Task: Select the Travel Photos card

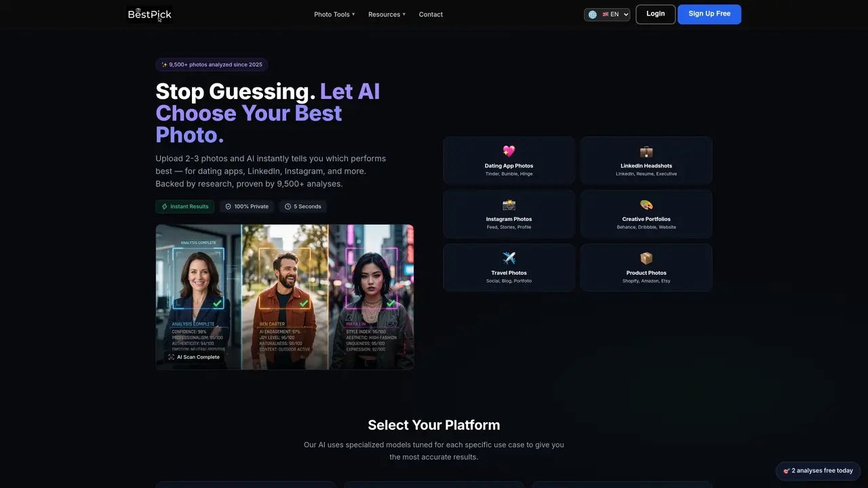Action: click(x=509, y=268)
